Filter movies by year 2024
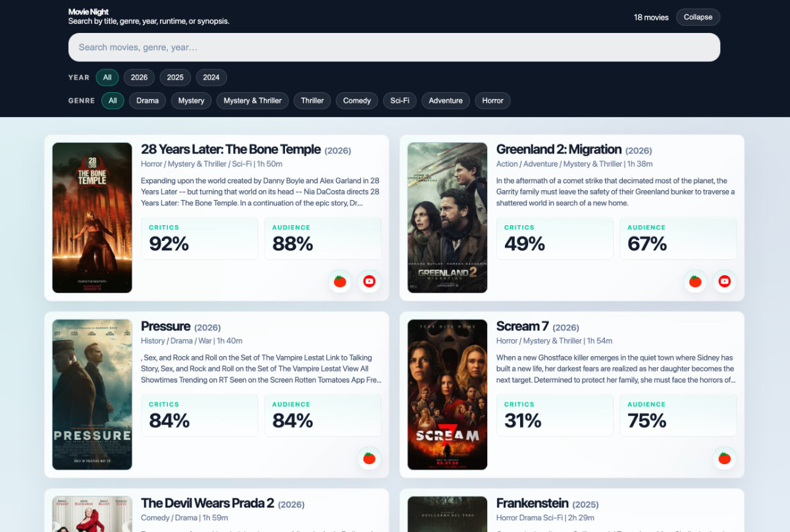This screenshot has width=790, height=532. [211, 78]
